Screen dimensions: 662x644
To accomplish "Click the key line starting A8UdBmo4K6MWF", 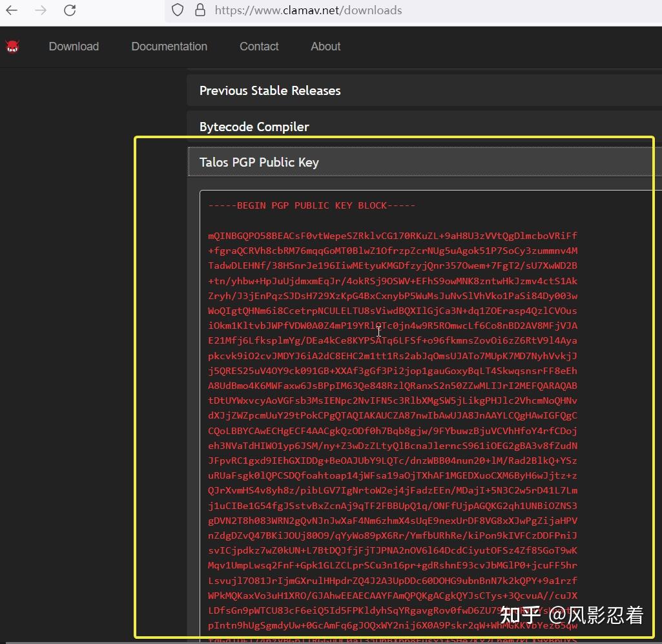I will point(393,386).
